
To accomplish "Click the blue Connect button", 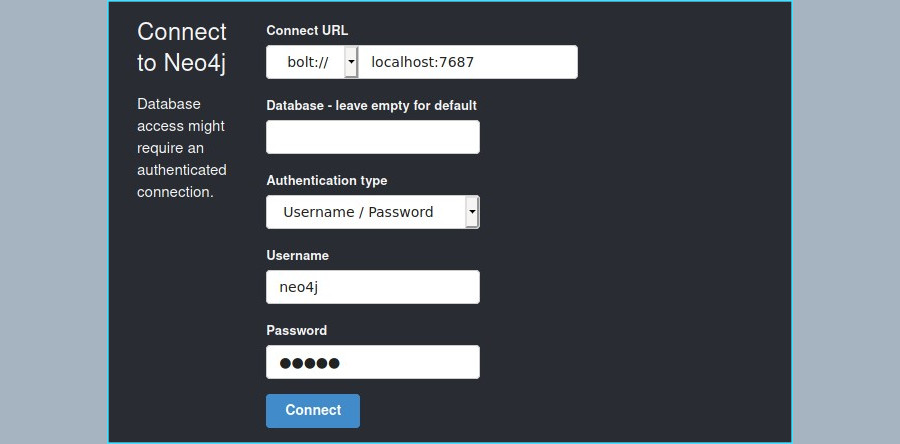I will [313, 411].
